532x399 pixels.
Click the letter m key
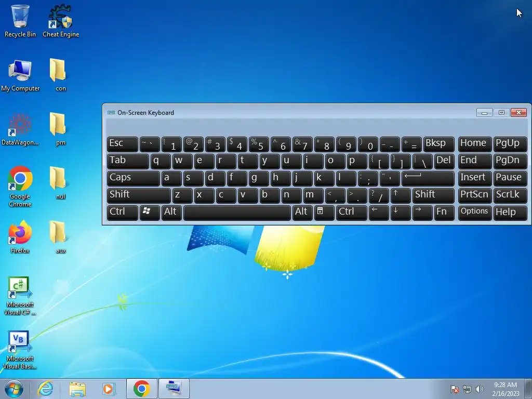point(313,195)
